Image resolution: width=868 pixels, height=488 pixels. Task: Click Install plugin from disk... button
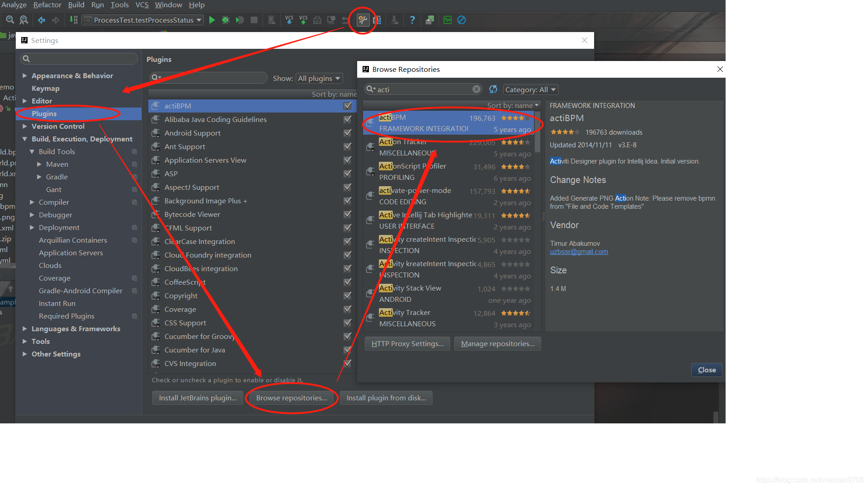[386, 398]
